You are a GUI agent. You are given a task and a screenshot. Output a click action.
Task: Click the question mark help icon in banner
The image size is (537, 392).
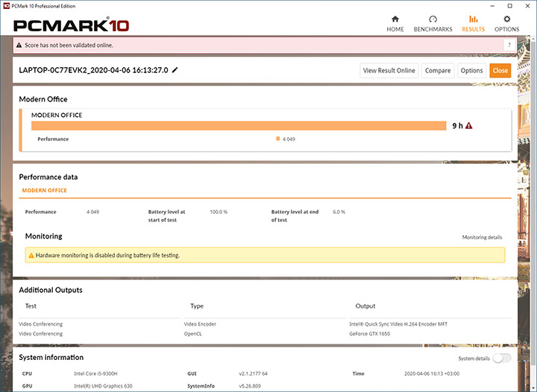509,45
